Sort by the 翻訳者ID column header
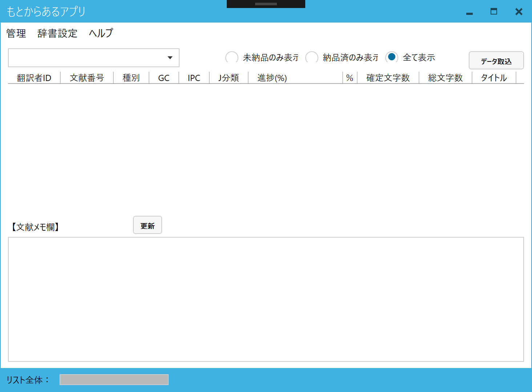 pos(34,78)
